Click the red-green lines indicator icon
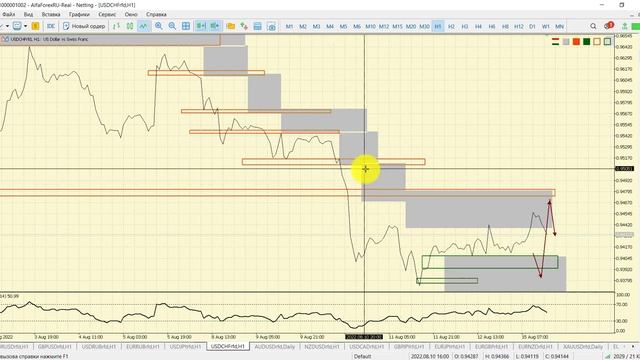 556,41
